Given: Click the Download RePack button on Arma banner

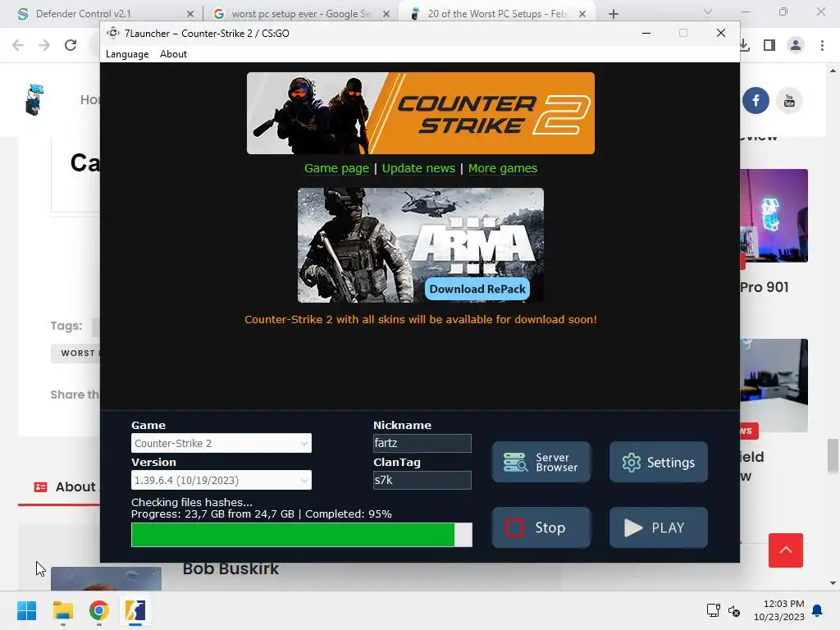Looking at the screenshot, I should (477, 290).
